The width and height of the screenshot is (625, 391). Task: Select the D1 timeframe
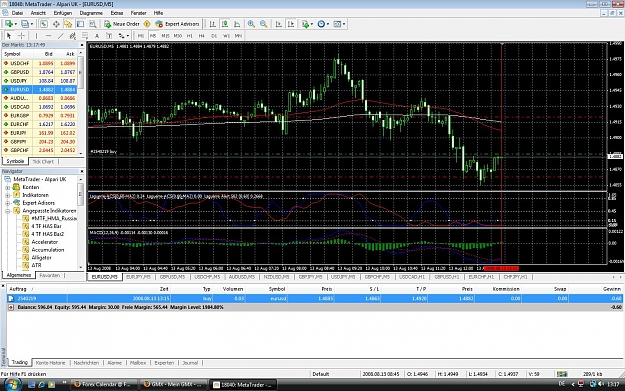tap(214, 36)
